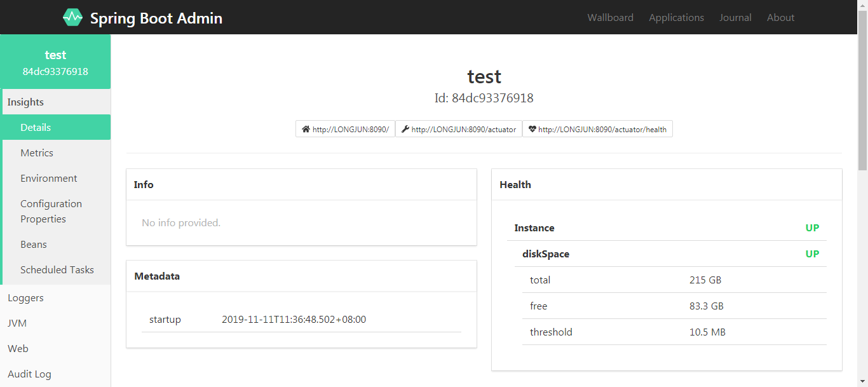Select Scheduled Tasks in sidebar
868x387 pixels.
tap(57, 269)
